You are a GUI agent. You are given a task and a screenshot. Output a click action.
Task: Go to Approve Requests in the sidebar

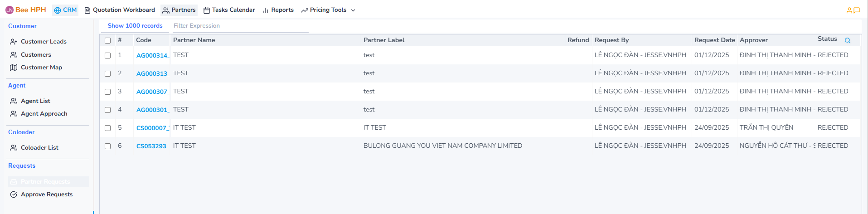click(x=46, y=195)
